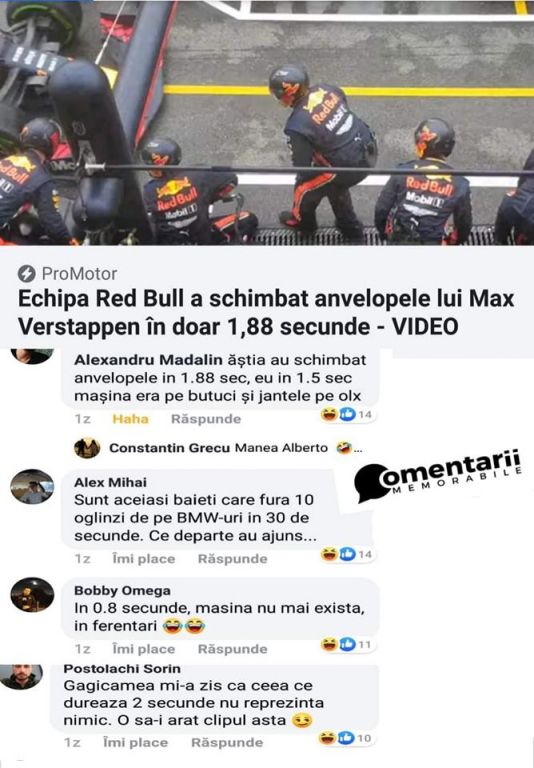Toggle Haha reaction on Alexandru Madalin's comment
This screenshot has width=534, height=768.
[130, 419]
